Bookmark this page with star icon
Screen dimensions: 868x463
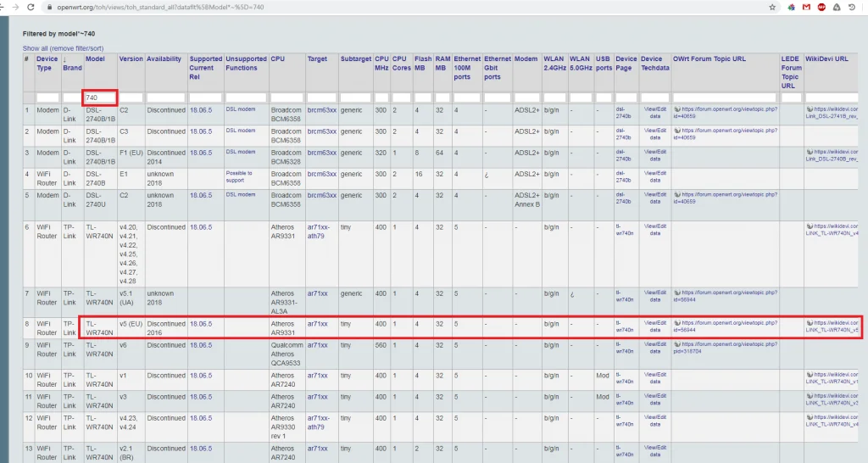point(773,6)
